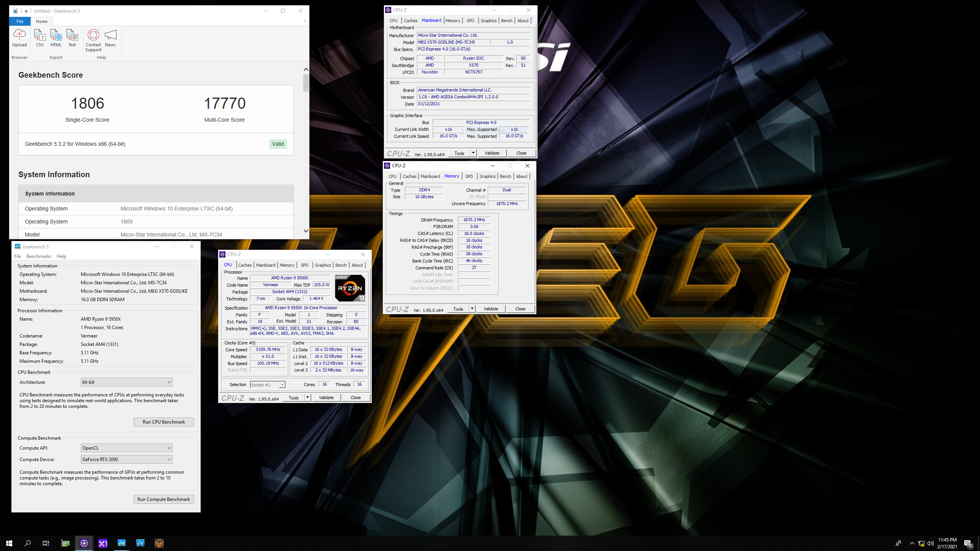Open the Benchmarks menu in Geekbench 5
This screenshot has width=980, height=551.
39,256
